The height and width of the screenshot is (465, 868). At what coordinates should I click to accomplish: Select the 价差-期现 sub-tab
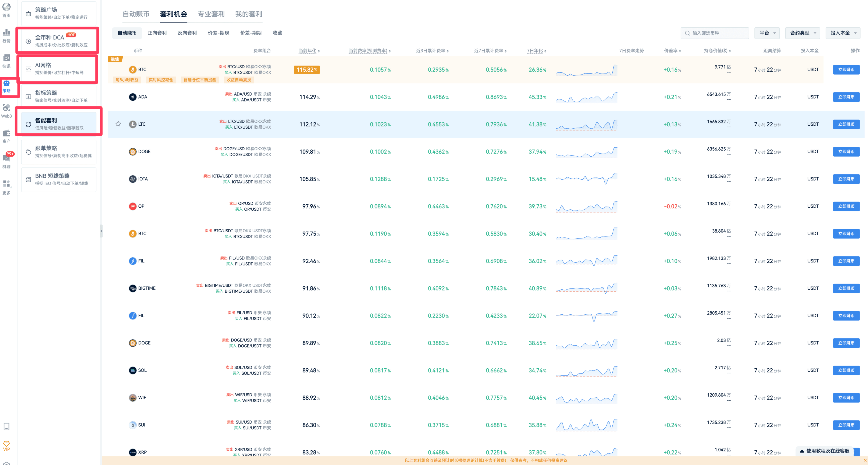[x=218, y=33]
